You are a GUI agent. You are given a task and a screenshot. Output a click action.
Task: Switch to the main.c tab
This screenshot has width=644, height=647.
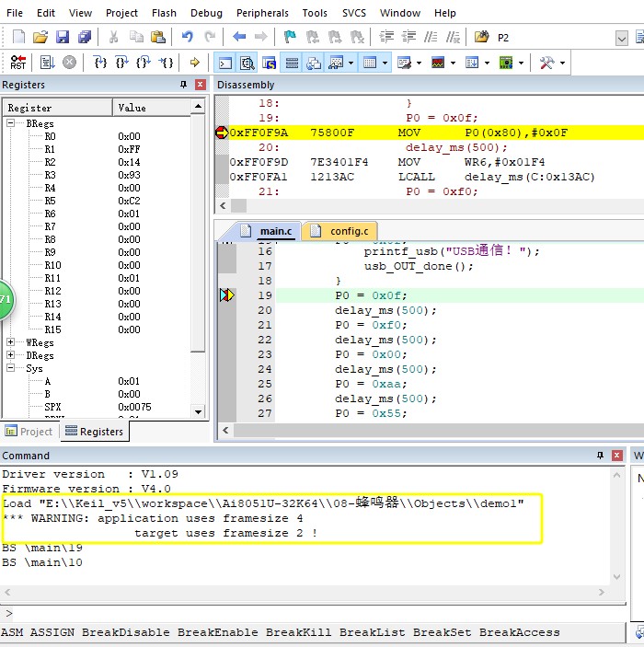267,231
